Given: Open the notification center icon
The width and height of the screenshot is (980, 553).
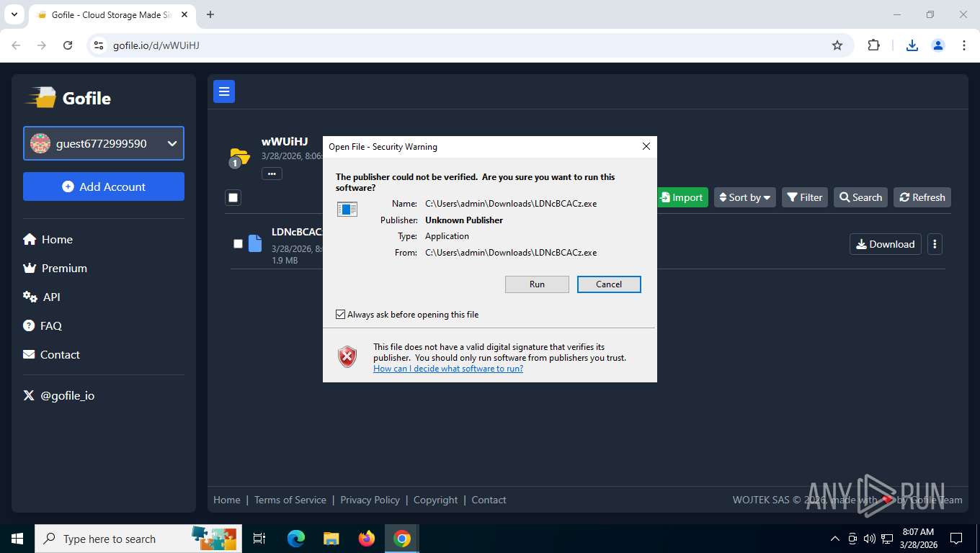Looking at the screenshot, I should tap(956, 539).
